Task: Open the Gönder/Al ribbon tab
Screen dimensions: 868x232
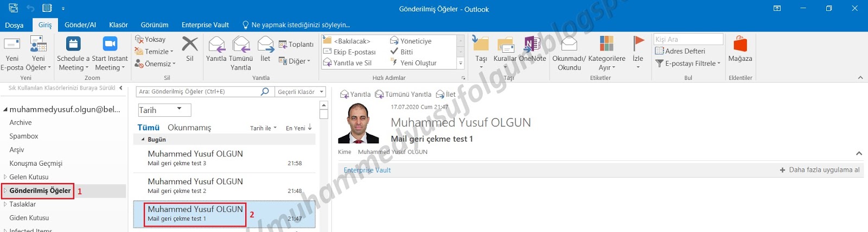Action: pos(80,25)
